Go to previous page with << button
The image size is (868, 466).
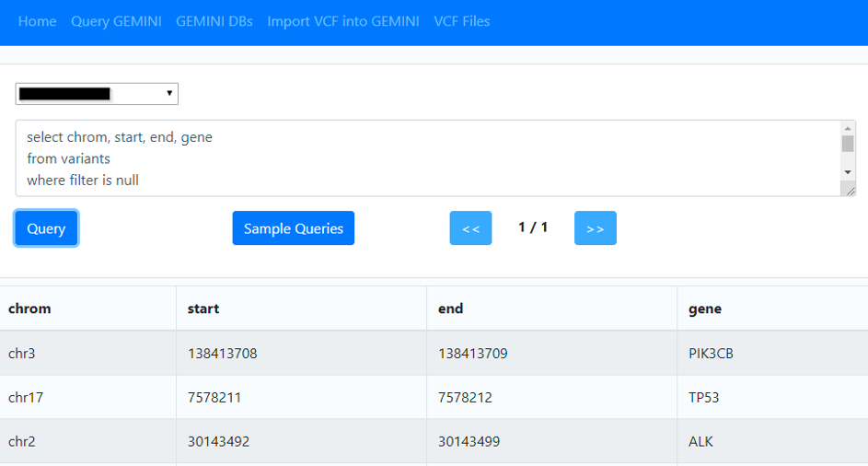tap(470, 227)
